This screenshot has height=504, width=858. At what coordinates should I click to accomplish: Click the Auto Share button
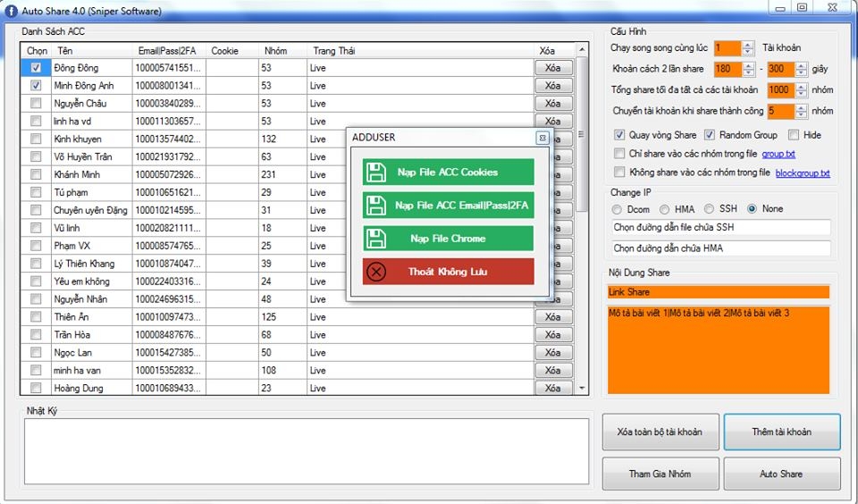[782, 474]
